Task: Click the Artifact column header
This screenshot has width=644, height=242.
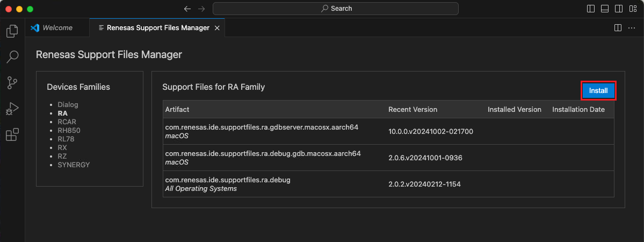Action: pyautogui.click(x=177, y=110)
